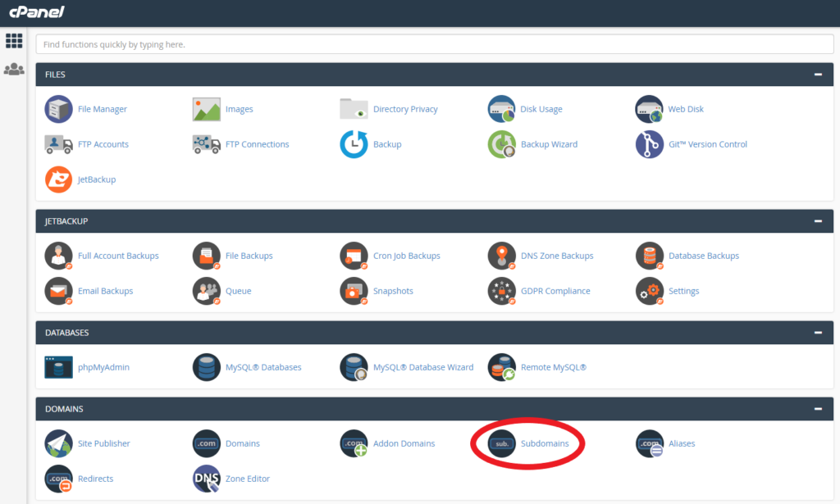
Task: Click the Site Publisher link
Action: pos(104,443)
